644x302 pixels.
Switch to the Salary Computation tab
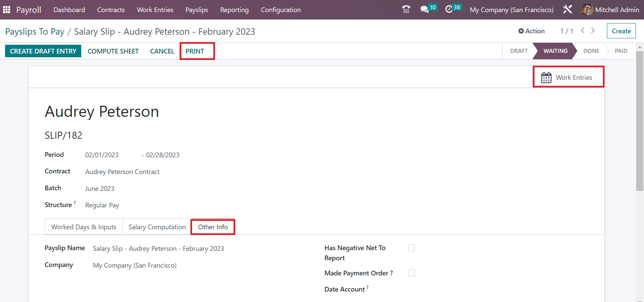click(157, 227)
